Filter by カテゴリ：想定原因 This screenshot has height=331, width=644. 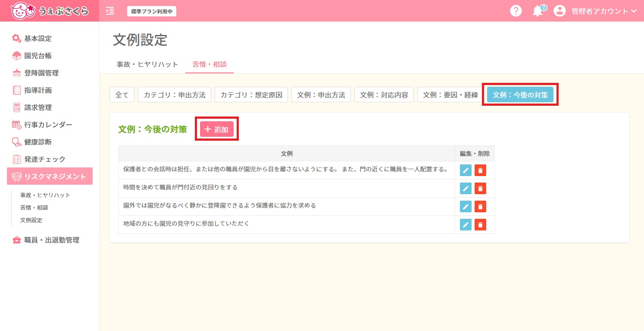pos(251,95)
